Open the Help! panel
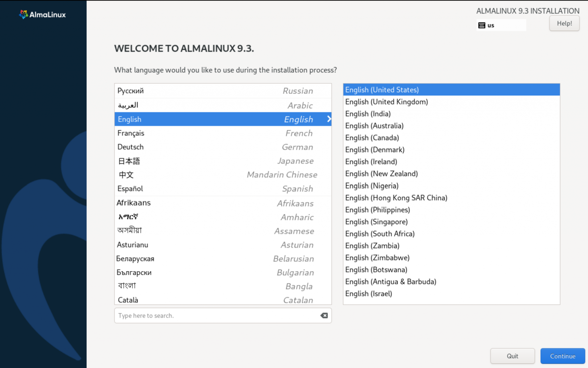 [x=564, y=23]
